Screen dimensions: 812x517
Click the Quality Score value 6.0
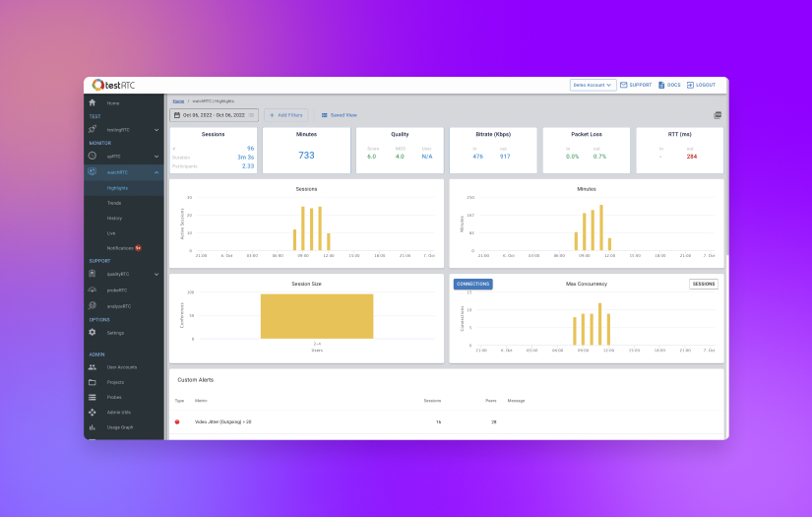pos(372,156)
